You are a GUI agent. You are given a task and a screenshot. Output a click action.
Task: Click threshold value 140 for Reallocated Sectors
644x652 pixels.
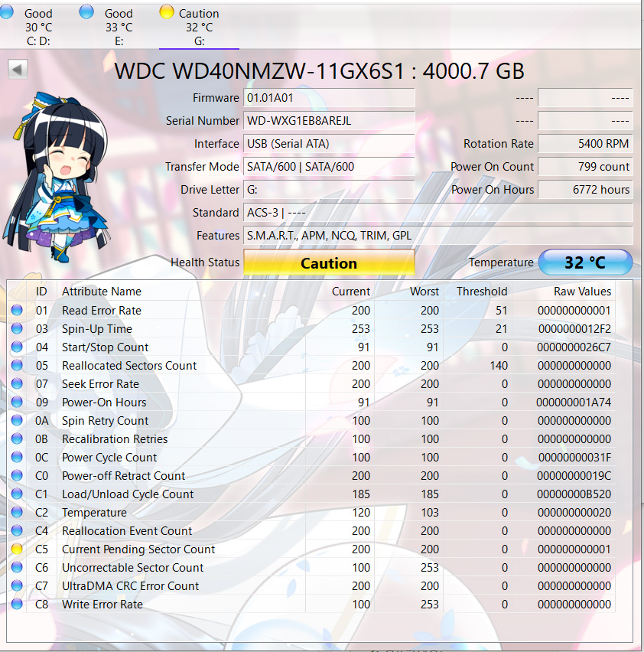[x=499, y=366]
